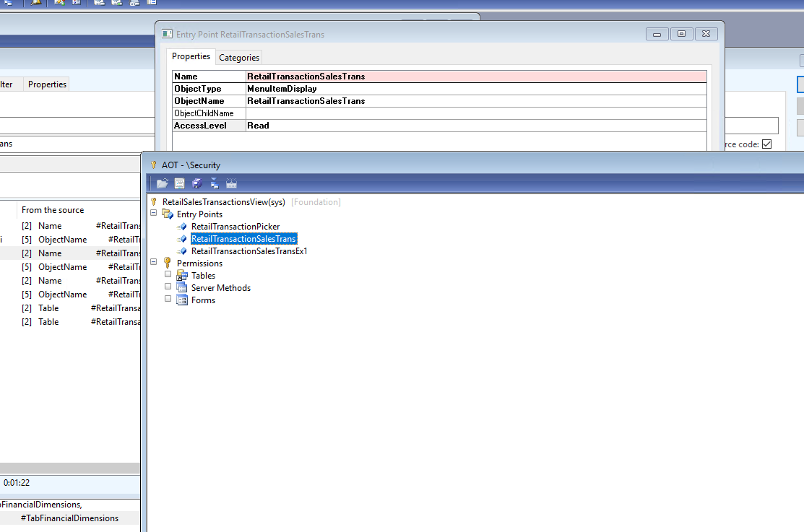Collapse the Permissions node

153,262
